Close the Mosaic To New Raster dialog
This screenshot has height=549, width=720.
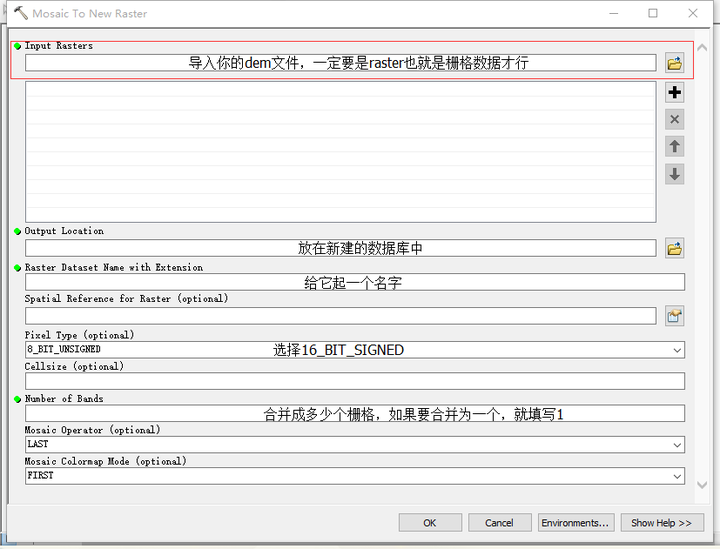(693, 13)
